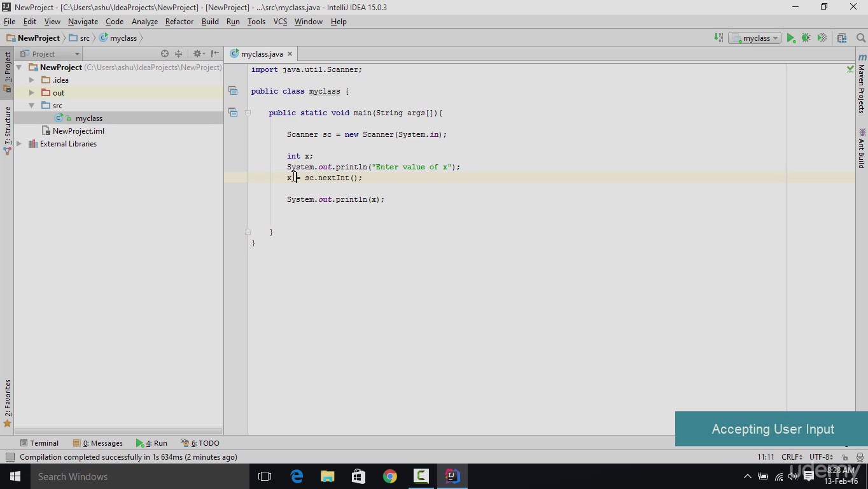The height and width of the screenshot is (489, 868).
Task: Open Task View on the taskbar
Action: click(265, 476)
